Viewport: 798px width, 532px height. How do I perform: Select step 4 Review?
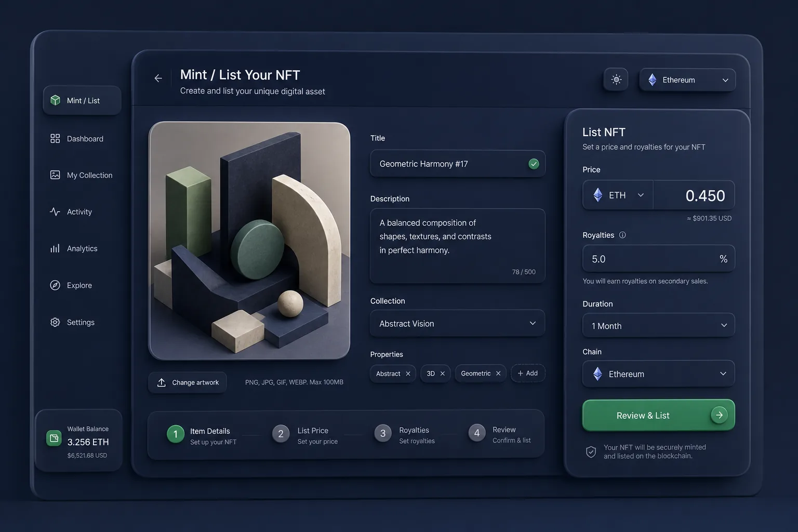point(500,434)
